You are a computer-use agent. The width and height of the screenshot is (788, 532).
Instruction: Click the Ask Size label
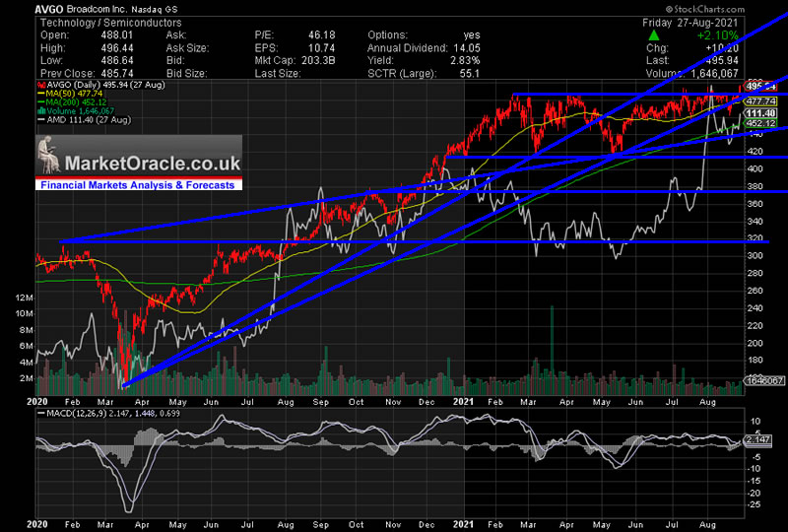[187, 47]
